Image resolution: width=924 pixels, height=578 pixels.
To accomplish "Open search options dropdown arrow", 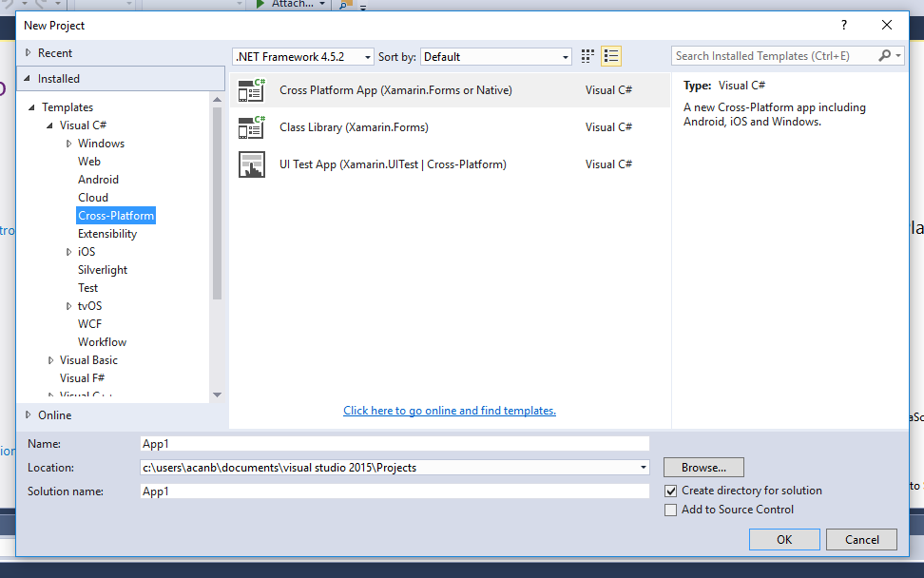I will (898, 55).
